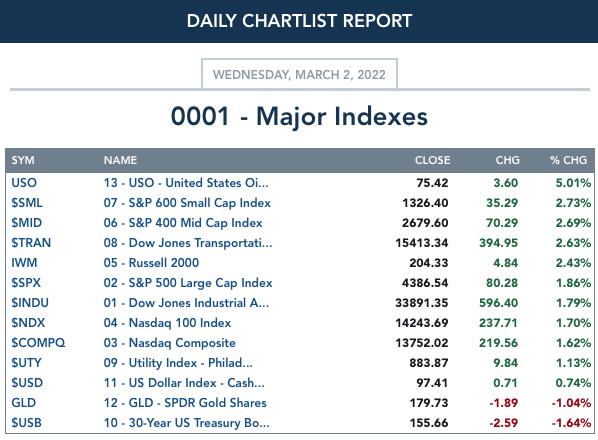The image size is (598, 440).
Task: Click the $INDU ticker symbol
Action: pos(30,303)
